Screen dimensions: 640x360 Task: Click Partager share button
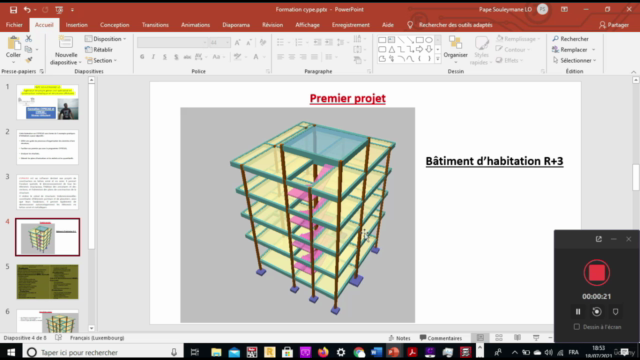tap(614, 25)
